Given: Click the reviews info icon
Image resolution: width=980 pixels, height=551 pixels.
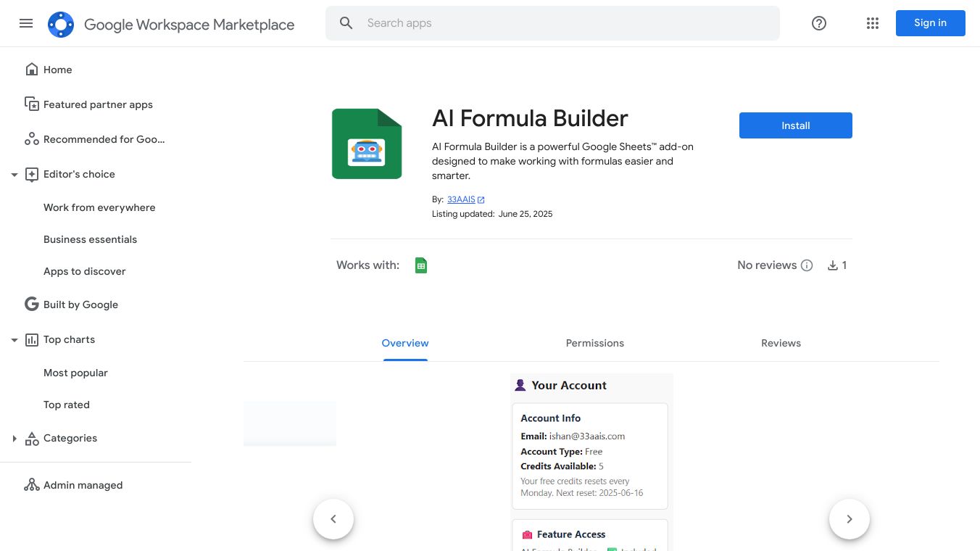Looking at the screenshot, I should 807,265.
